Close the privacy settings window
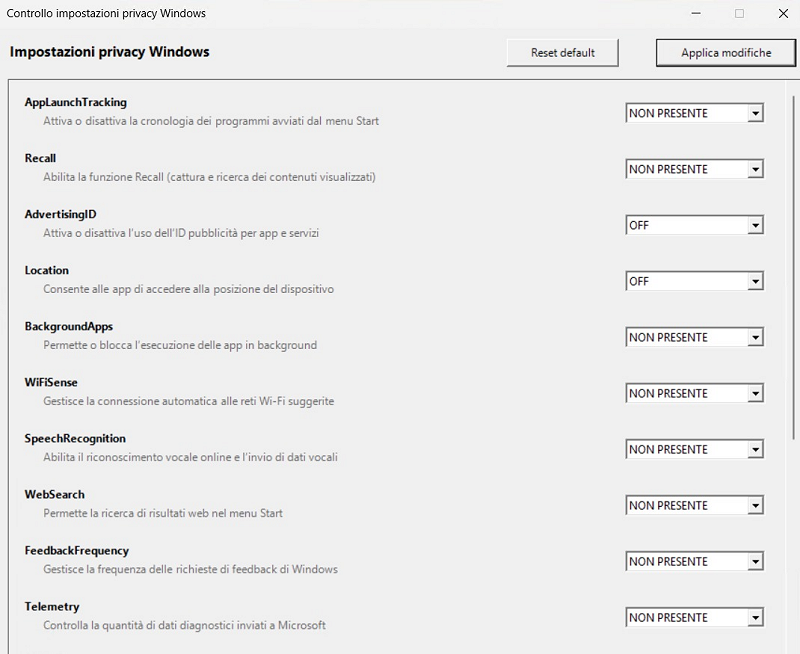 783,14
